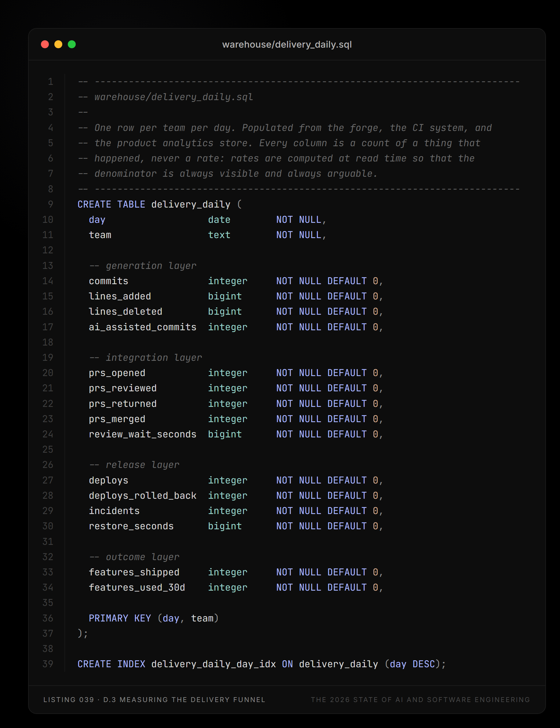The height and width of the screenshot is (728, 560).
Task: Click the prs_opened column name
Action: click(x=117, y=373)
